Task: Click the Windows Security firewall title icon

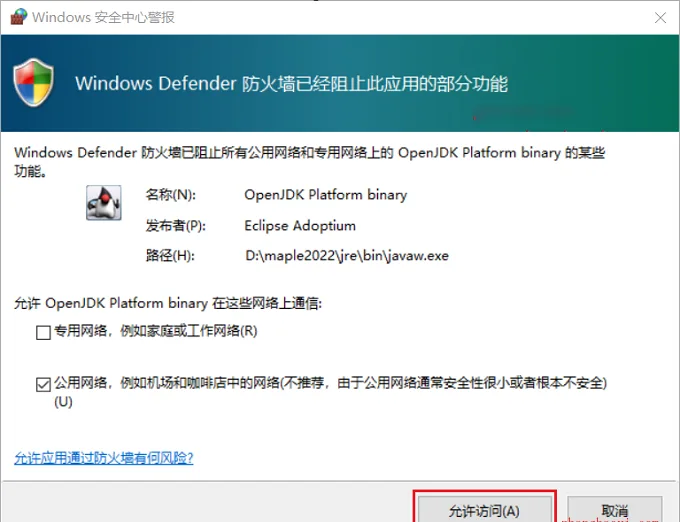Action: (x=19, y=17)
